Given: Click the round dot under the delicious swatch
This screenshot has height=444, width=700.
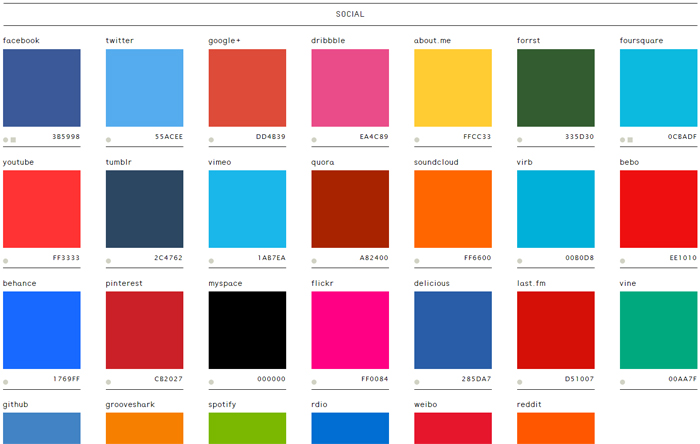Looking at the screenshot, I should tap(417, 382).
